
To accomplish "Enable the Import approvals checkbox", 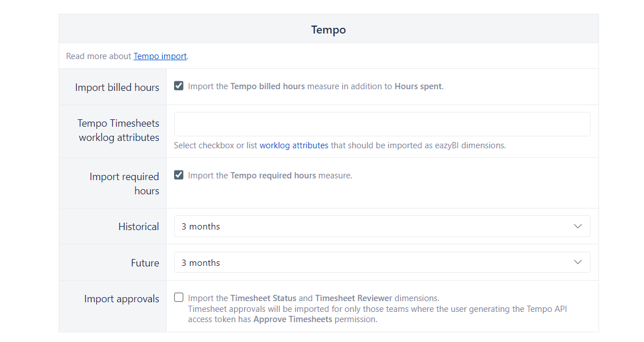I will (179, 297).
